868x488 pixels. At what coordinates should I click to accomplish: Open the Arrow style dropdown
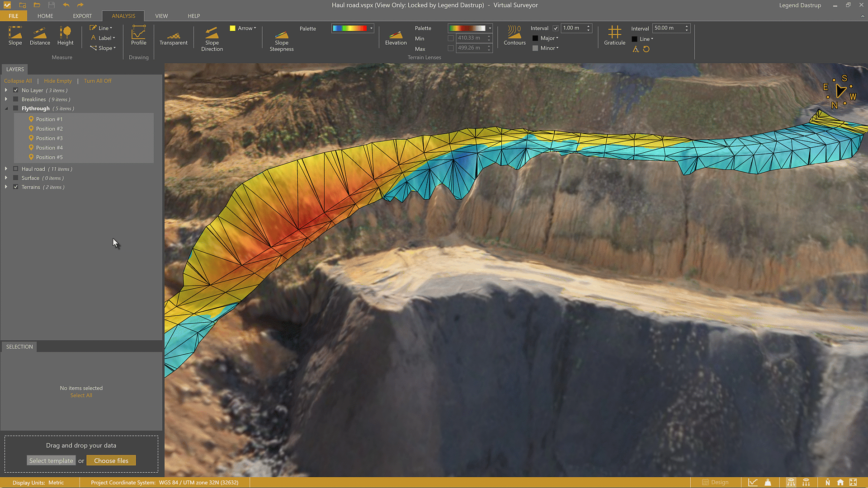[x=246, y=28]
